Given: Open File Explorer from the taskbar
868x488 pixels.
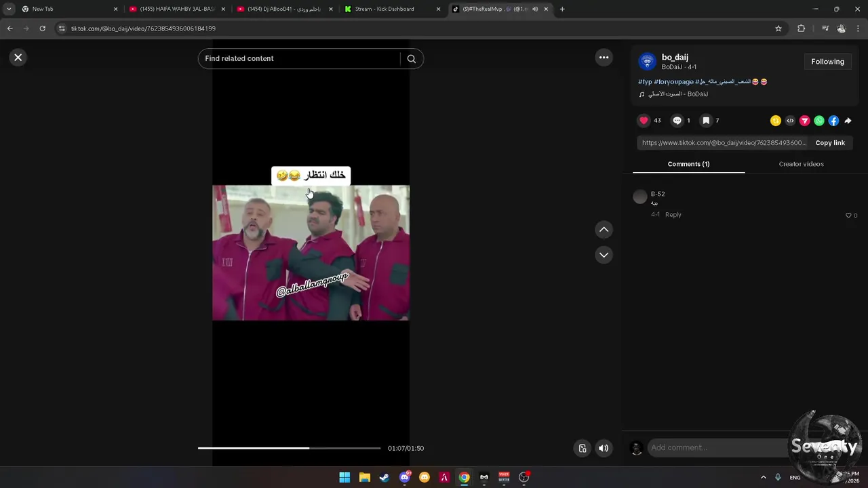Looking at the screenshot, I should coord(364,477).
